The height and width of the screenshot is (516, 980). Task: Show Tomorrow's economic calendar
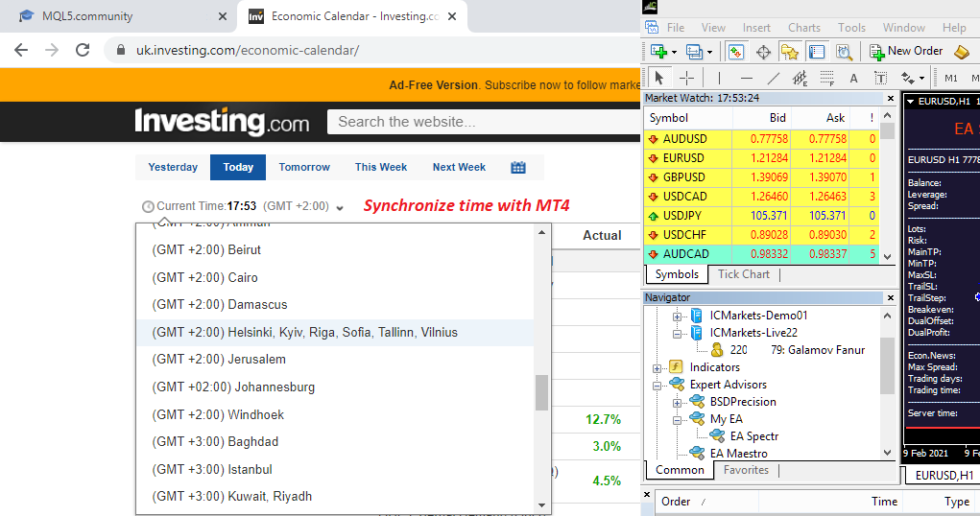tap(304, 168)
